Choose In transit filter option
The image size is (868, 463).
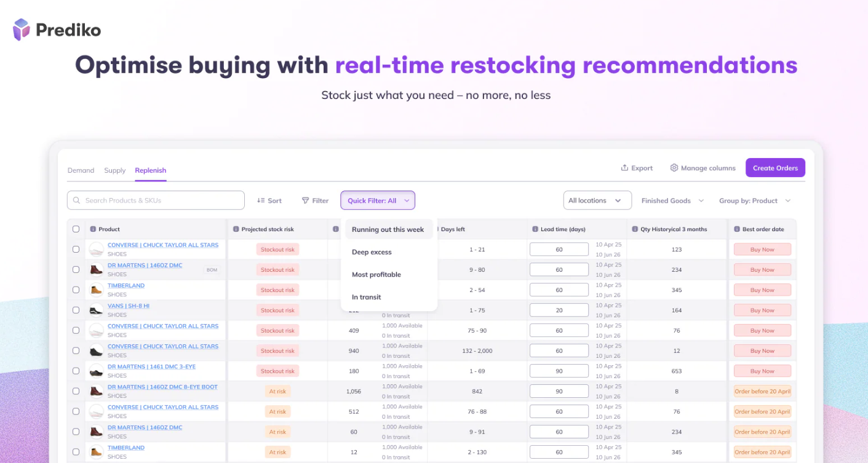[x=367, y=297]
